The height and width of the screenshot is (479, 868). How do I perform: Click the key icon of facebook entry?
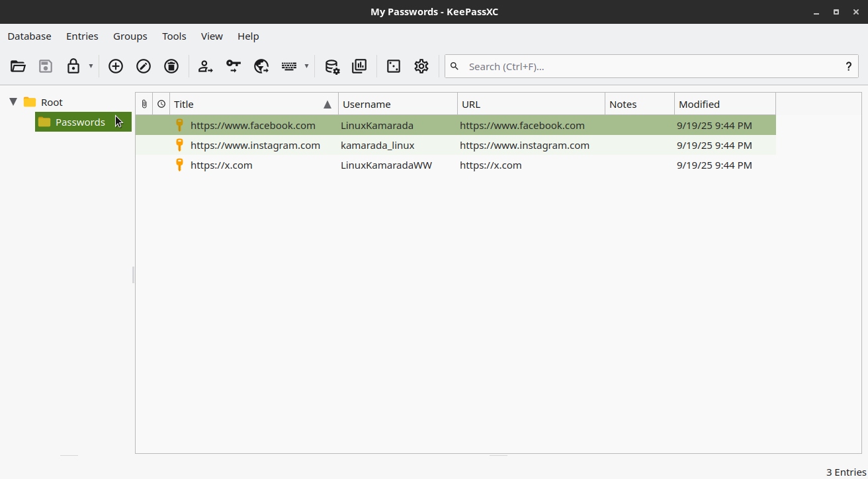(179, 125)
